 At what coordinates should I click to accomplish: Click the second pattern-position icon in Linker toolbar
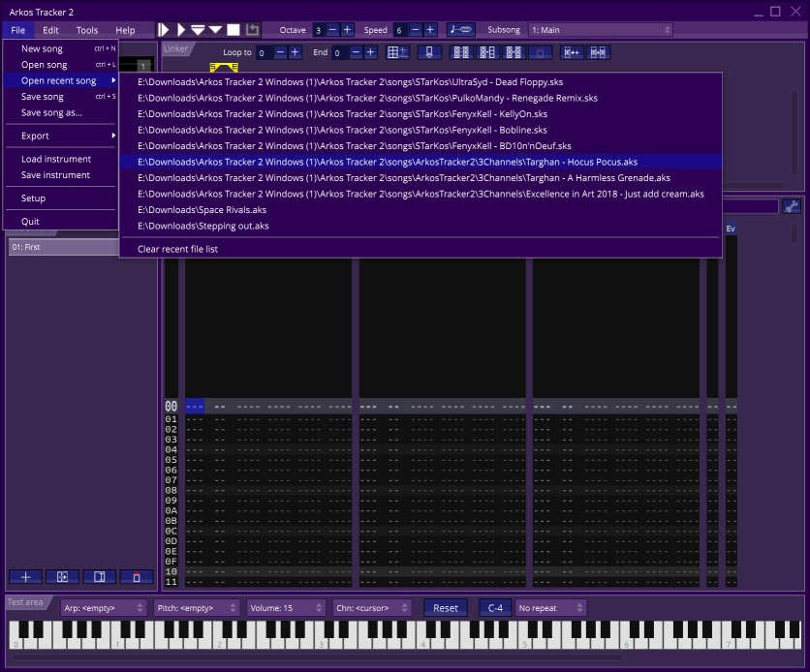point(487,52)
